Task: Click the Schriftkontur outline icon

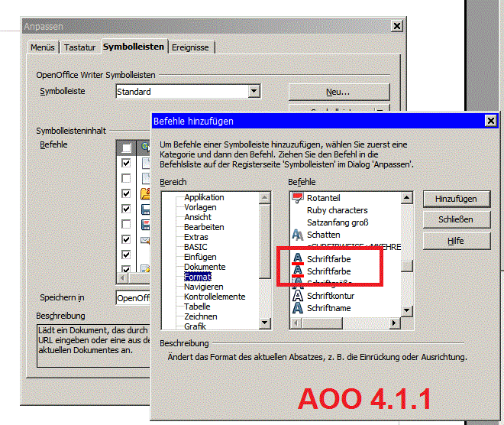Action: (x=298, y=296)
